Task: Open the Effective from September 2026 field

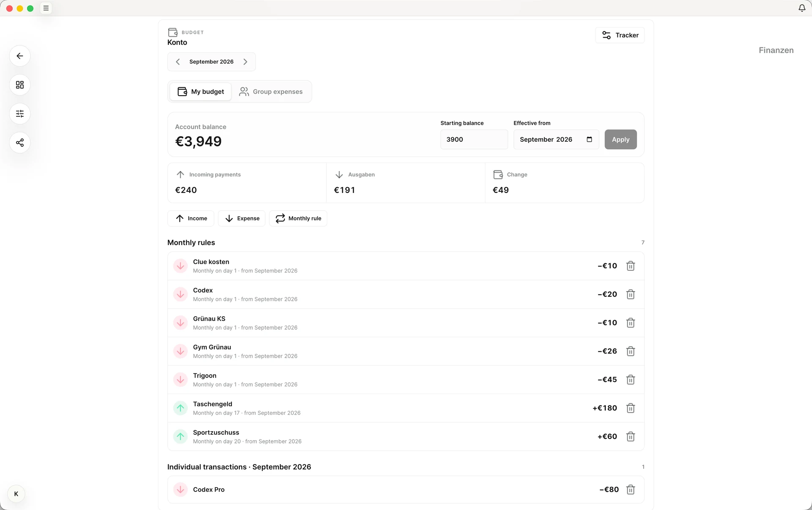Action: pos(556,139)
